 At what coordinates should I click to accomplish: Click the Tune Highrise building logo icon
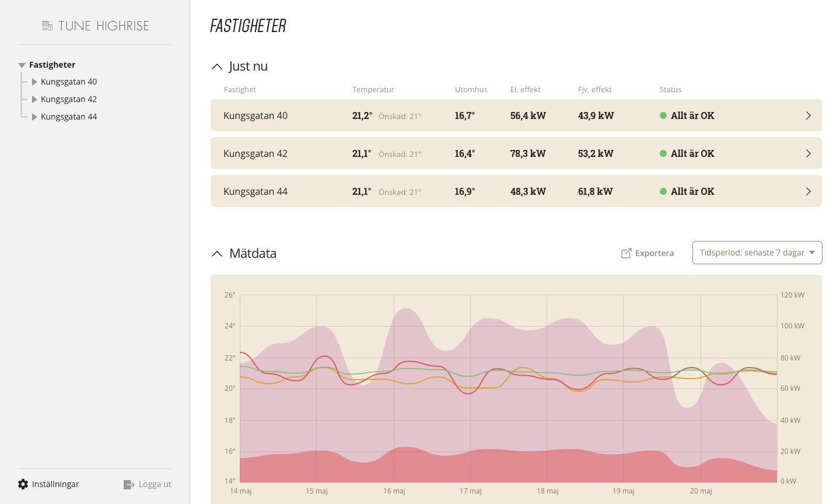[48, 26]
